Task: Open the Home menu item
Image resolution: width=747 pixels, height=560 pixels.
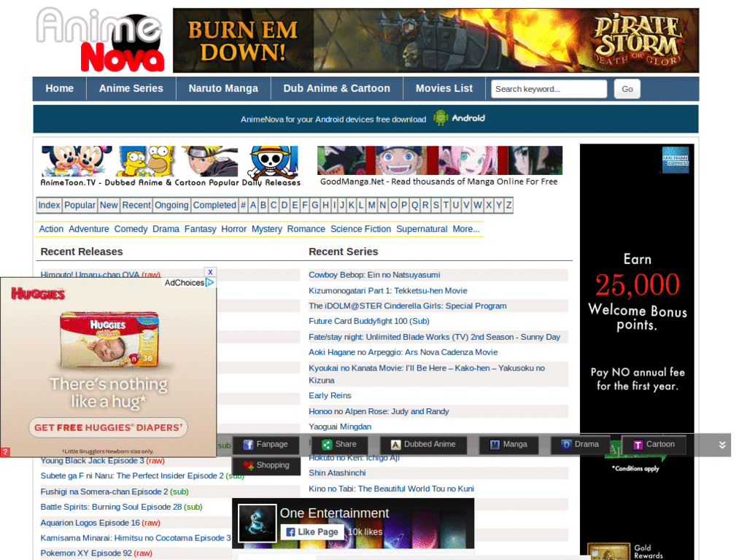Action: click(59, 88)
